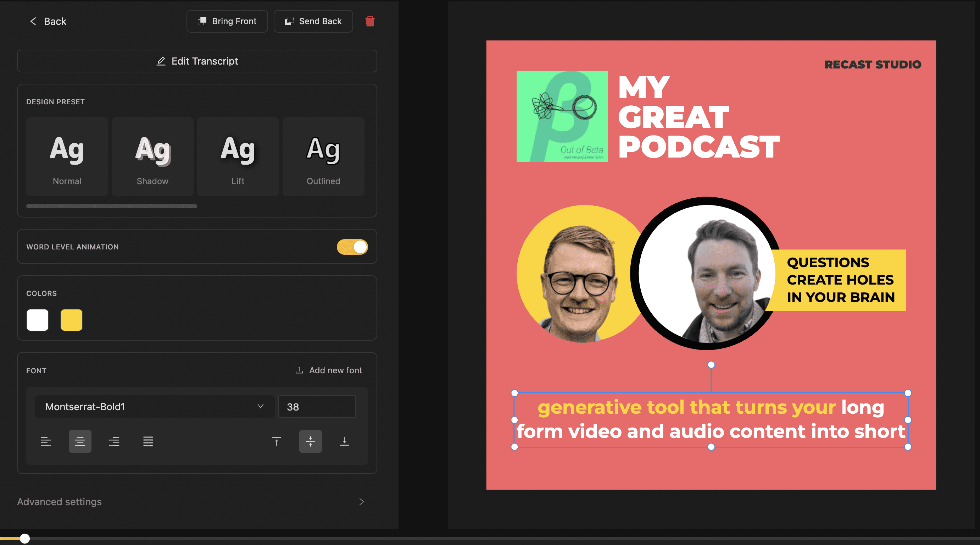The image size is (980, 545).
Task: Click the red trash delete icon
Action: point(370,21)
